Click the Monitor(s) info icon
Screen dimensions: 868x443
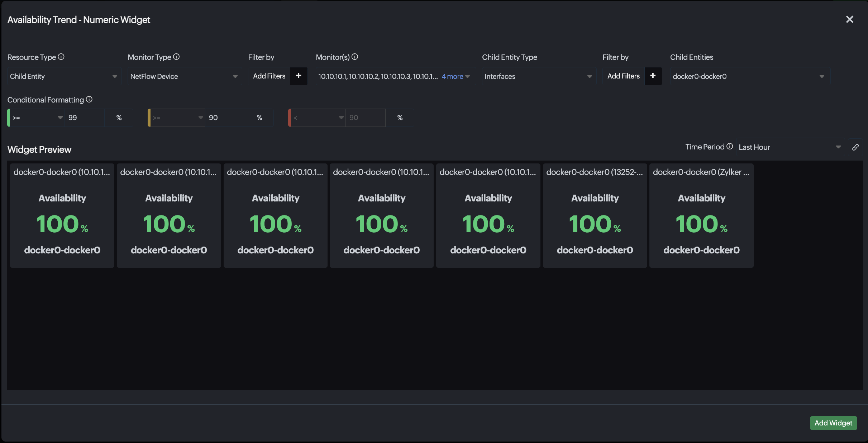coord(355,57)
